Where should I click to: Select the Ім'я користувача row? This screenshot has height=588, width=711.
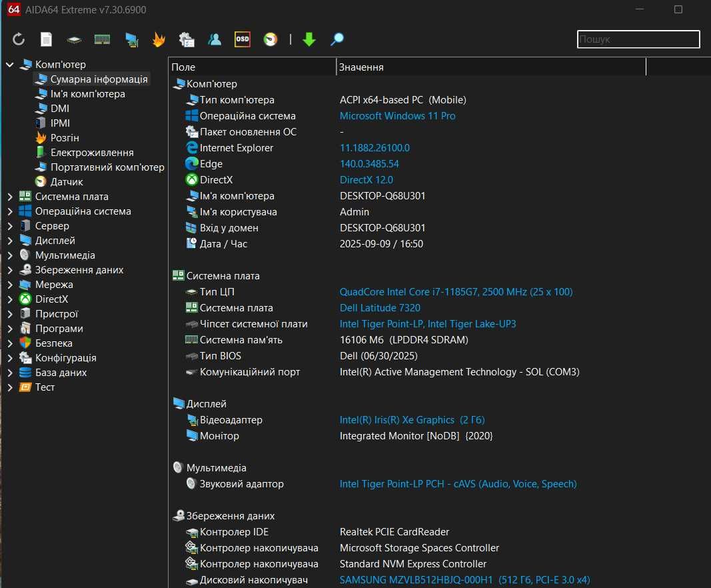click(406, 212)
